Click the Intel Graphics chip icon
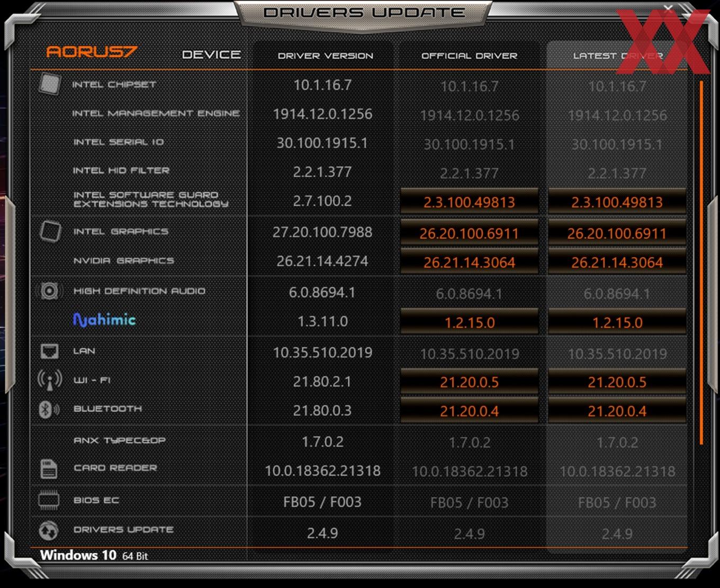The width and height of the screenshot is (720, 588). [x=50, y=231]
